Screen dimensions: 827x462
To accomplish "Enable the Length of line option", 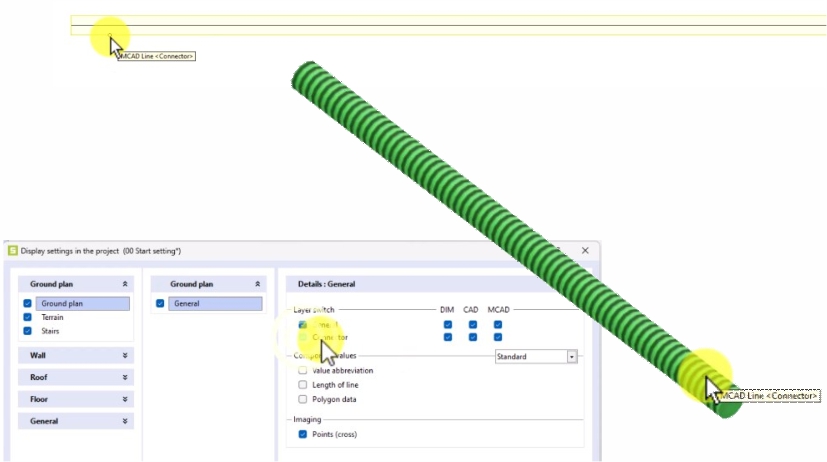I will point(302,385).
